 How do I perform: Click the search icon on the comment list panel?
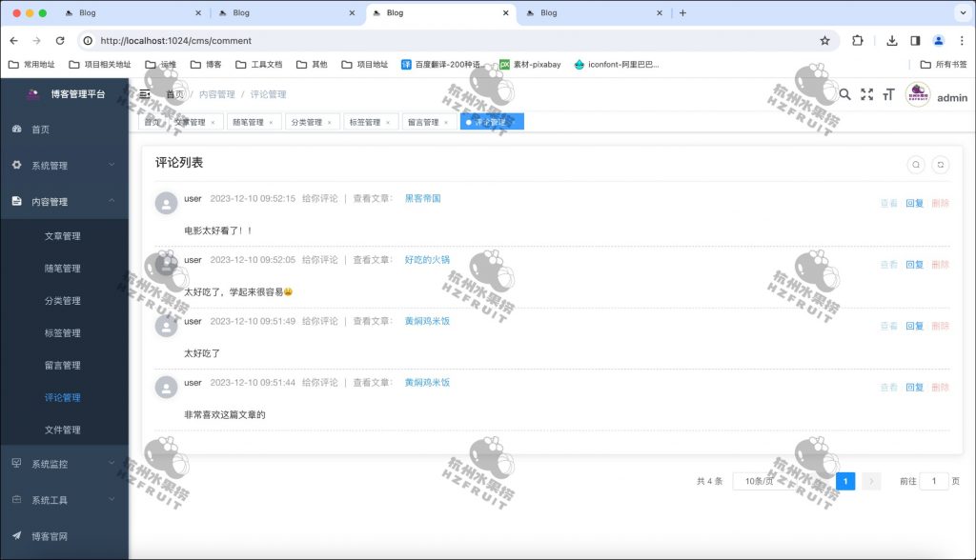click(916, 164)
